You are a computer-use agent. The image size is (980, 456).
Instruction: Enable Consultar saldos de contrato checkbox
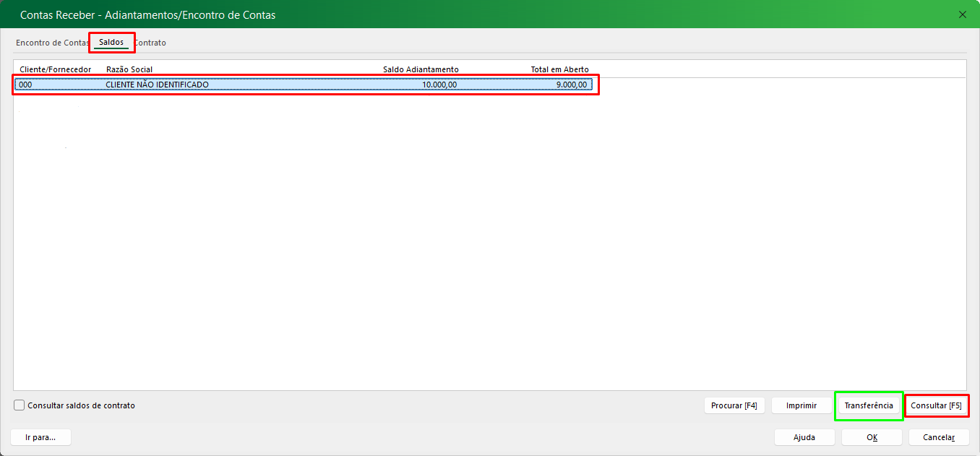pos(20,405)
